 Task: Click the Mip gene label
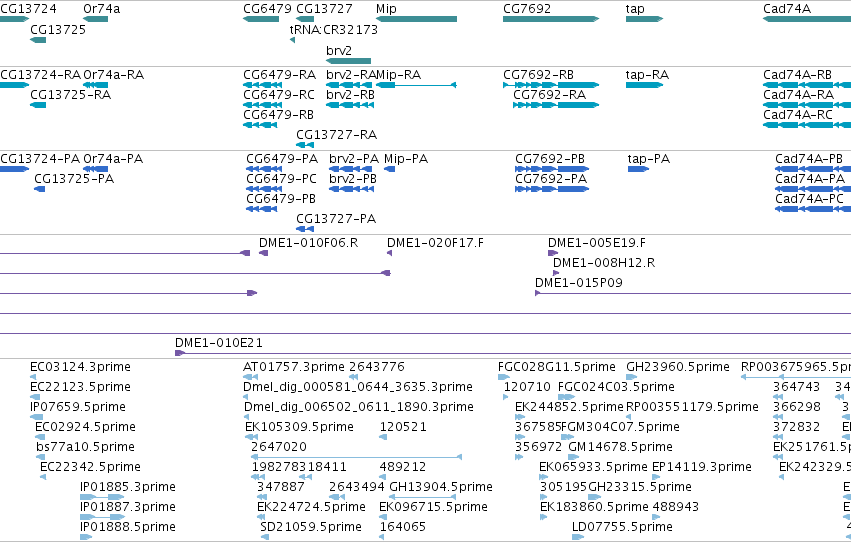pos(386,9)
